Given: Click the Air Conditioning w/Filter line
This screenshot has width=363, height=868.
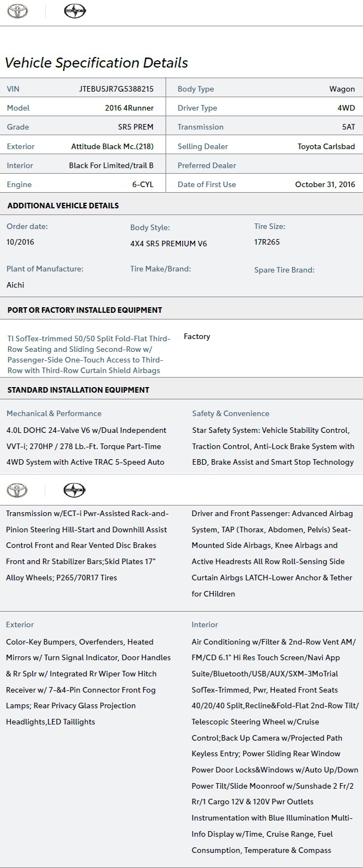Looking at the screenshot, I should 274,642.
